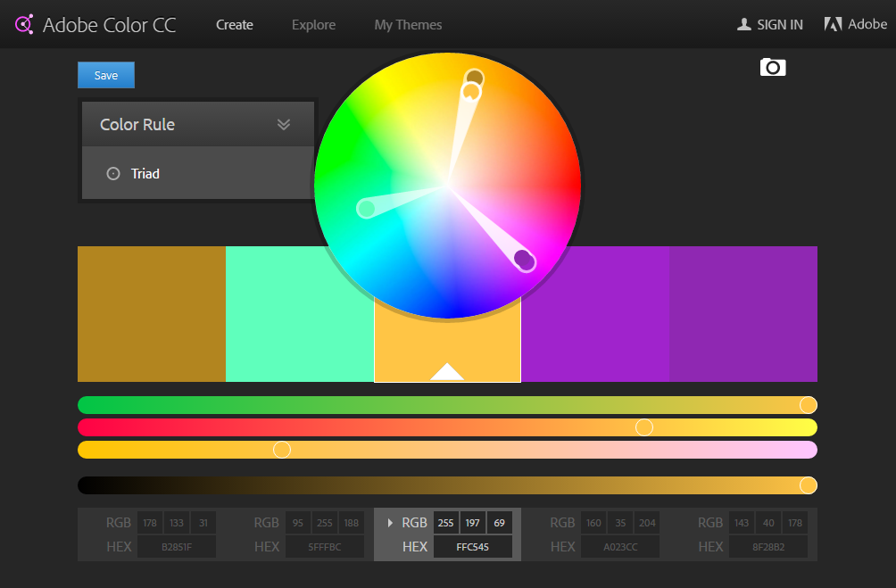Click the HEX field A023CC
The image size is (896, 588).
(x=620, y=547)
